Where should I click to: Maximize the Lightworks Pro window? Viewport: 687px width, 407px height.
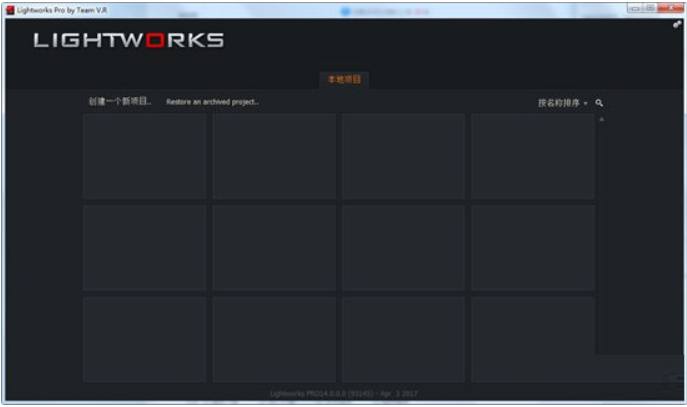(650, 8)
